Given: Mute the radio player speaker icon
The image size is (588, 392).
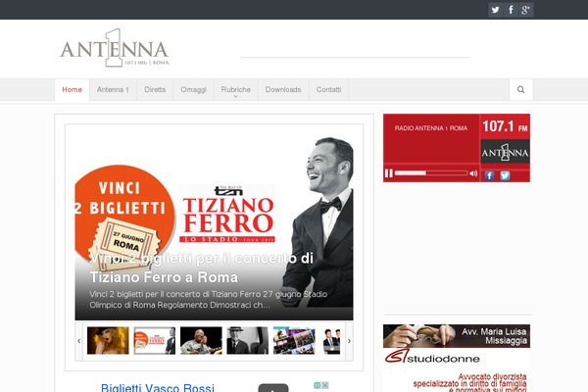Looking at the screenshot, I should [473, 173].
